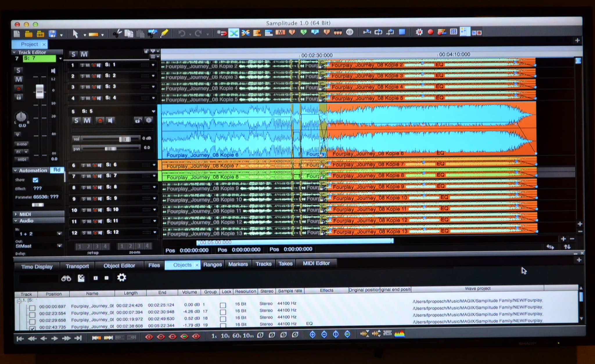Click the blue zoom-in circle icon
This screenshot has width=595, height=364.
[312, 335]
